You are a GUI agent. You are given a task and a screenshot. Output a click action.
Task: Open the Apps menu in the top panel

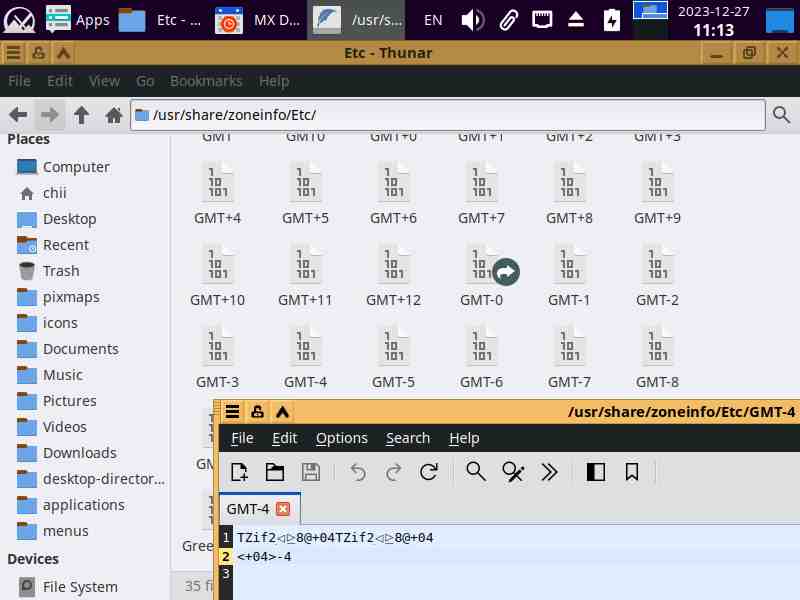(x=78, y=20)
